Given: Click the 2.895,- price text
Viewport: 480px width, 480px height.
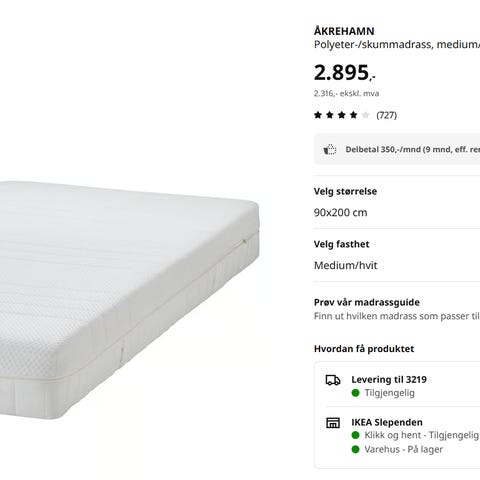Looking at the screenshot, I should click(x=345, y=72).
